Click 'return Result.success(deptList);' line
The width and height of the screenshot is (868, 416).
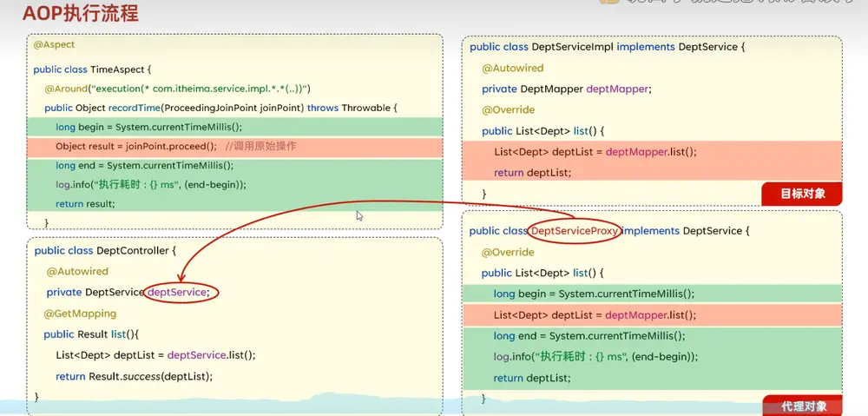pos(134,377)
